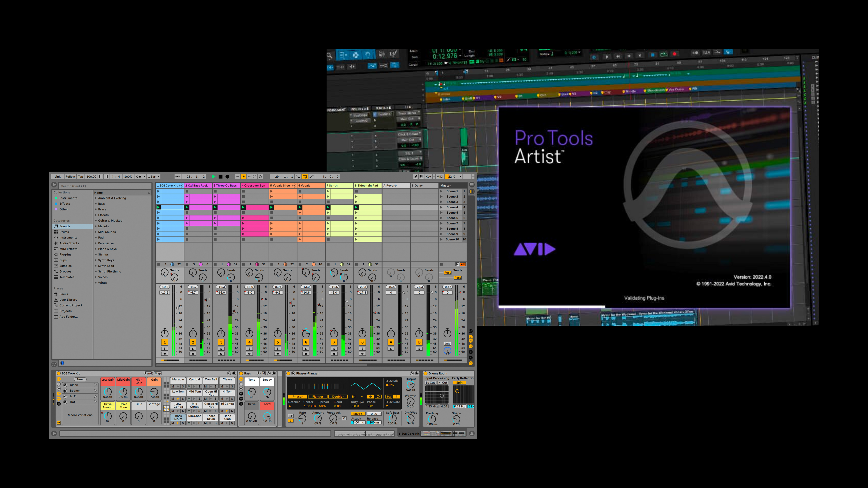This screenshot has height=488, width=868.
Task: Click the Capture MIDI bracket icon
Action: [x=255, y=177]
